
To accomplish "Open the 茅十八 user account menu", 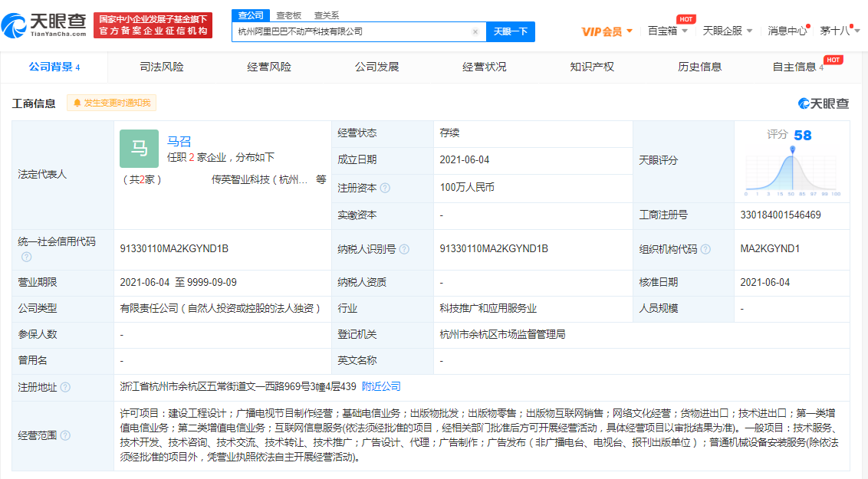I will [x=840, y=31].
